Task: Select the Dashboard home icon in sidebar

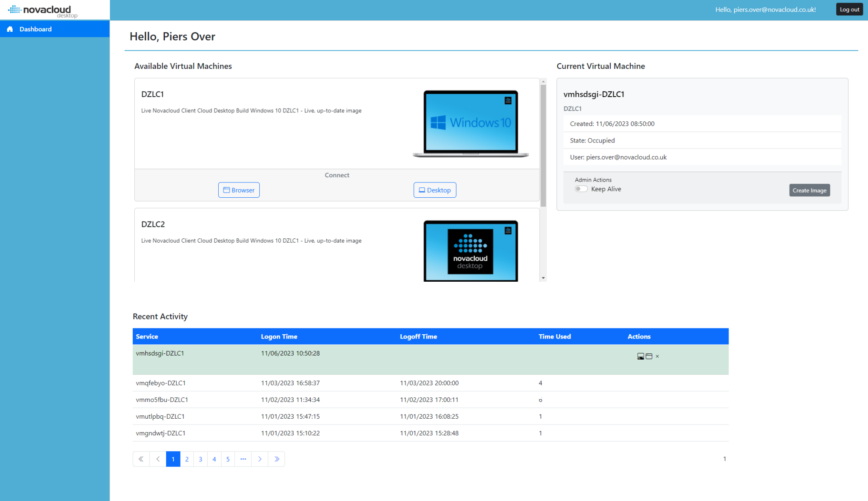Action: [9, 29]
